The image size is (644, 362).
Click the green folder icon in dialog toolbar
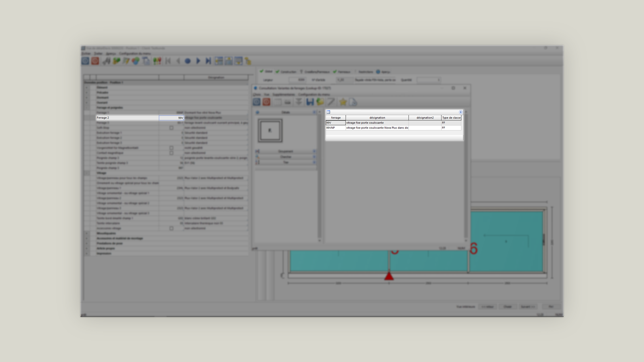click(x=320, y=102)
